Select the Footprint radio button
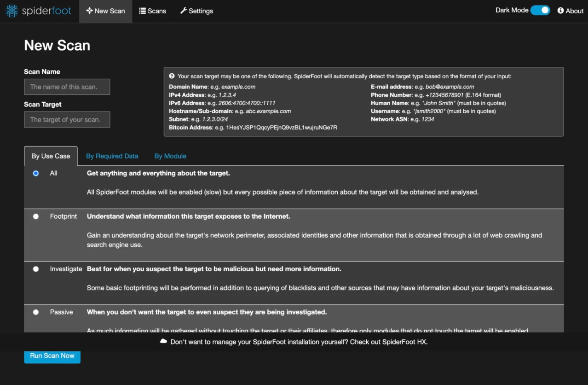 pyautogui.click(x=36, y=216)
